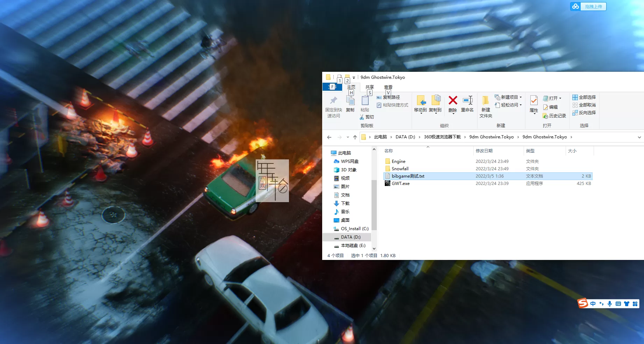Click Invert Selection (反向选择)

[584, 113]
